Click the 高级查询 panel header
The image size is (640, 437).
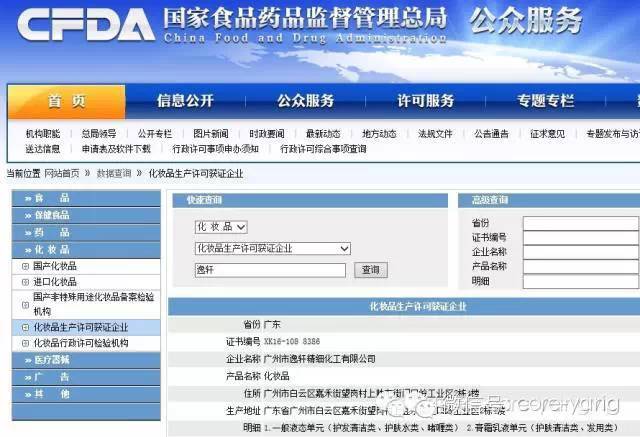(x=549, y=200)
